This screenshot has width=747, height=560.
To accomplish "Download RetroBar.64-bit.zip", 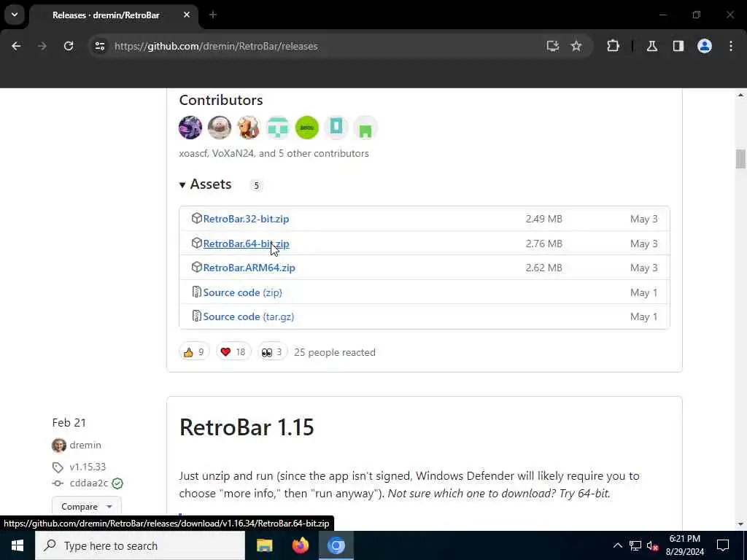I will click(246, 244).
